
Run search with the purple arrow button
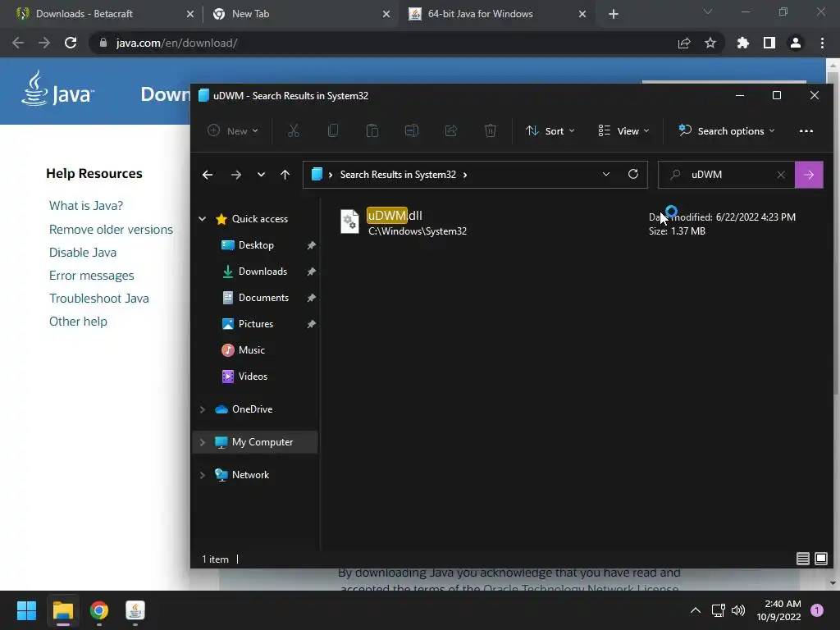tap(809, 175)
